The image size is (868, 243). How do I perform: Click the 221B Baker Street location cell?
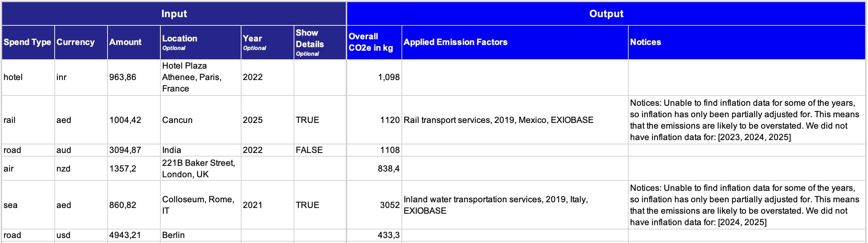[x=200, y=168]
